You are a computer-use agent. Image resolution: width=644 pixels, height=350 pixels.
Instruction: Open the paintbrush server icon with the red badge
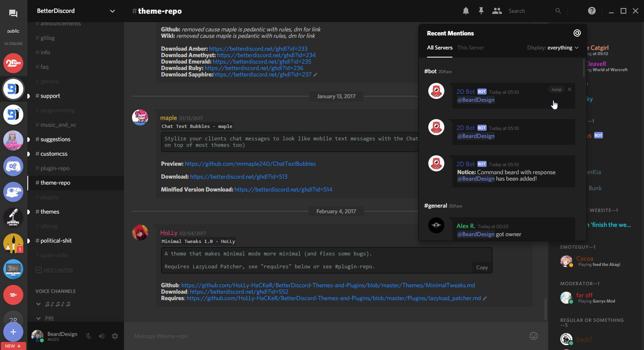(13, 243)
